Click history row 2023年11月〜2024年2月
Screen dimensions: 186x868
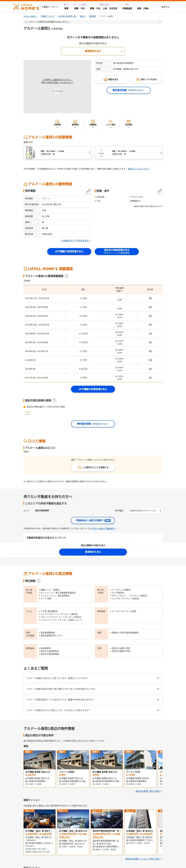tap(93, 298)
